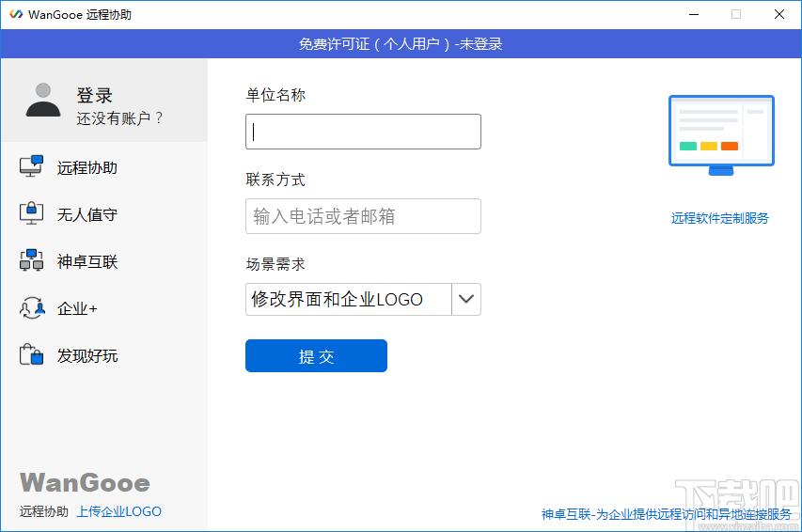Expand the dropdown arrow next to 修改界面和企业LOGO

point(466,299)
